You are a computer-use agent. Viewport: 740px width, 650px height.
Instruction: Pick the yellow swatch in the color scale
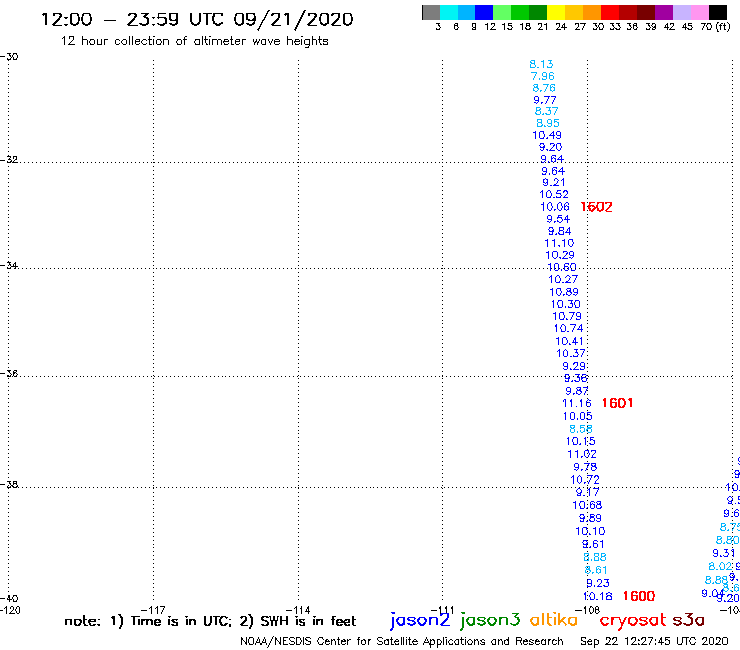coord(556,12)
